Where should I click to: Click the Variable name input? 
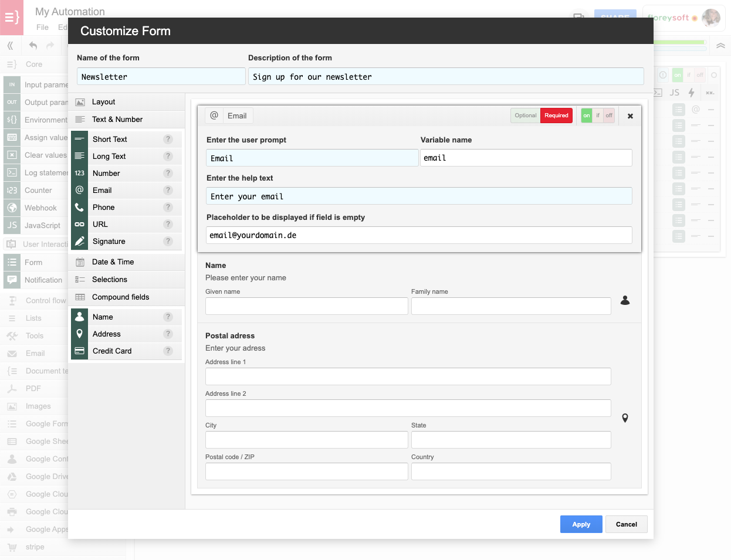click(526, 158)
